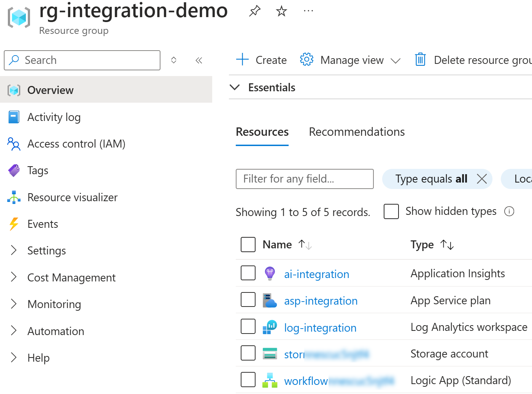Image resolution: width=532 pixels, height=394 pixels.
Task: Open the log-integration resource link
Action: click(x=320, y=328)
